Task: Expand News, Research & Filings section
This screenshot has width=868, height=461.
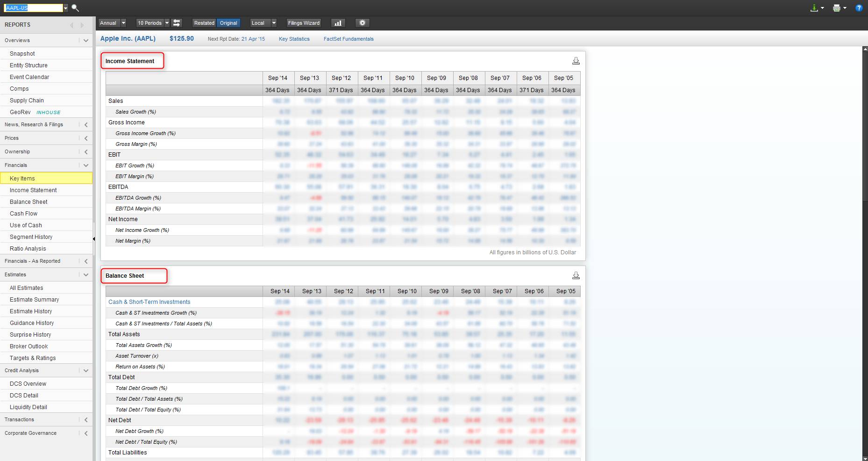Action: pyautogui.click(x=86, y=125)
